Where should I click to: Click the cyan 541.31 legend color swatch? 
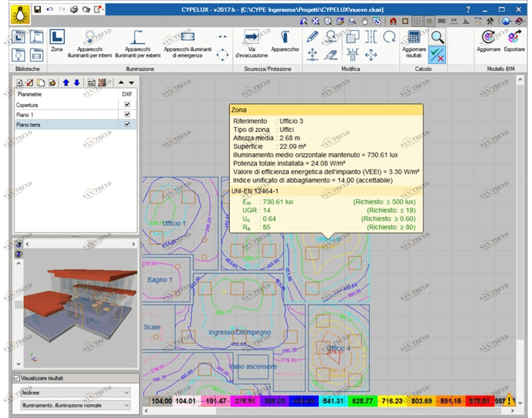click(x=332, y=401)
